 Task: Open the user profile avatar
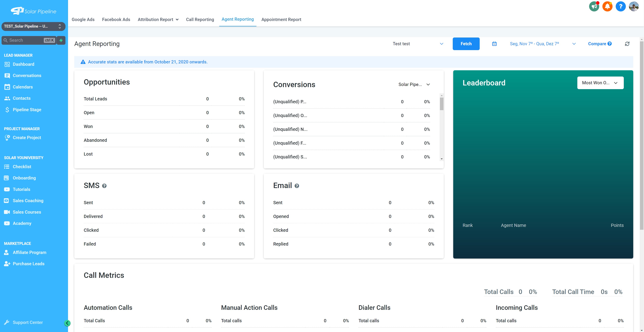pos(634,7)
